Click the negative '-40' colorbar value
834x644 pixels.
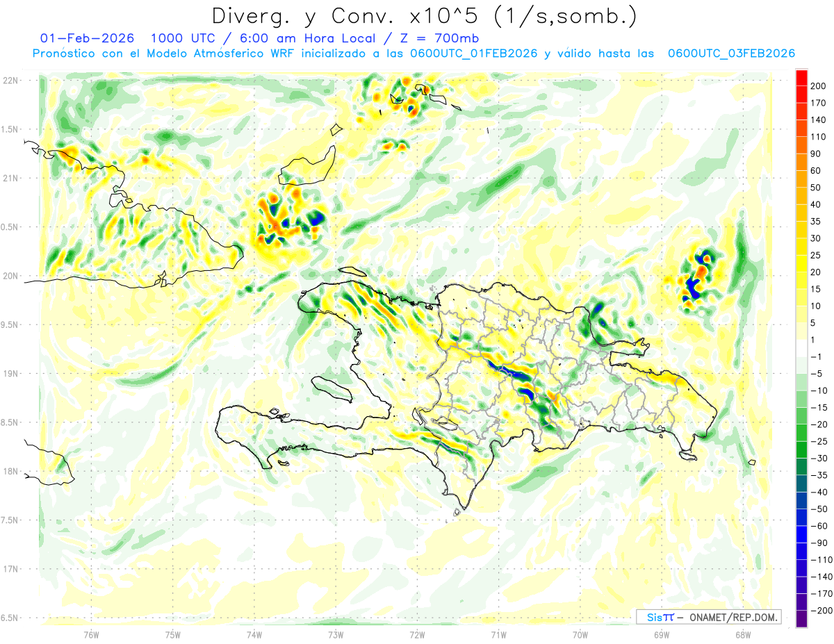pos(819,493)
